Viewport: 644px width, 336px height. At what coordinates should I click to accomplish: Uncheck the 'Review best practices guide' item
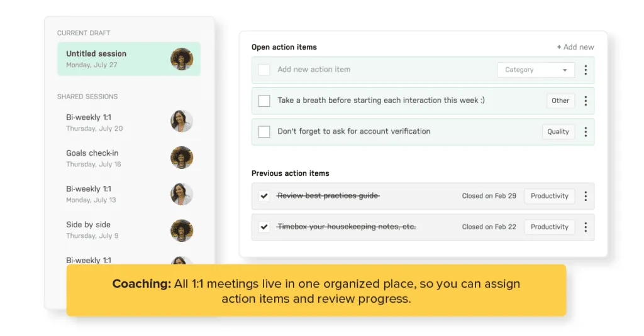265,196
